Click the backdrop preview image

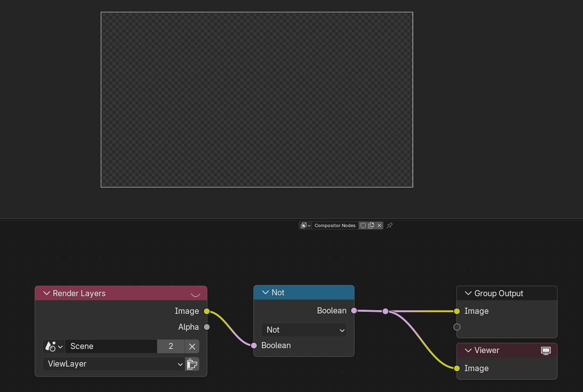(x=257, y=100)
